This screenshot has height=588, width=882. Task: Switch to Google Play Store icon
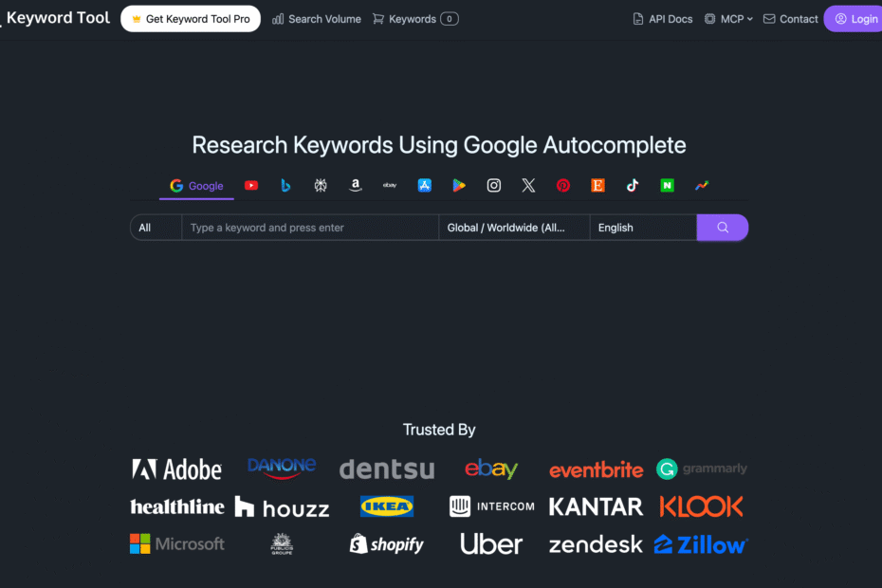point(459,185)
